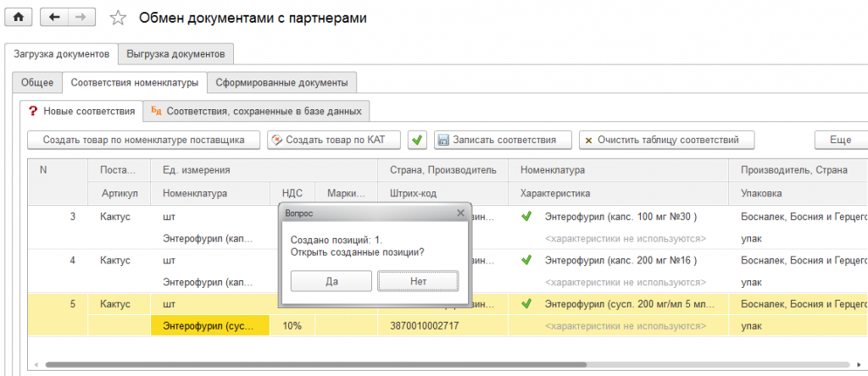Click Создать товар по КАТ button

(x=334, y=140)
